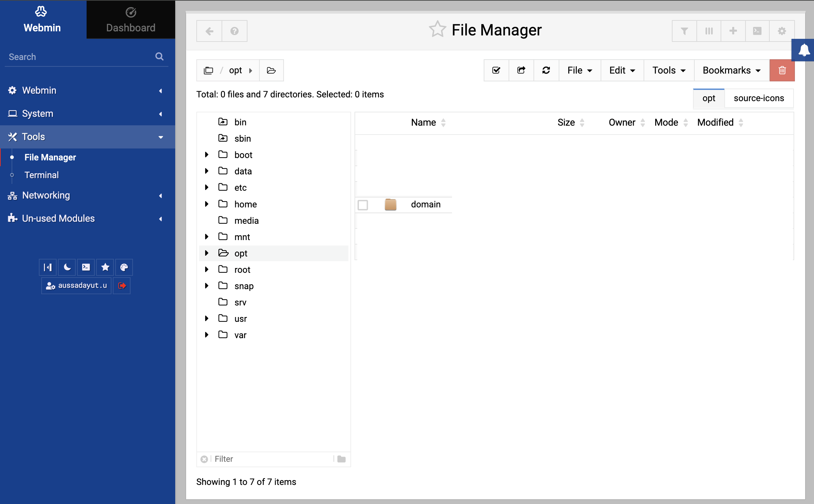The image size is (814, 504).
Task: Click the refresh icon in toolbar
Action: tap(546, 70)
